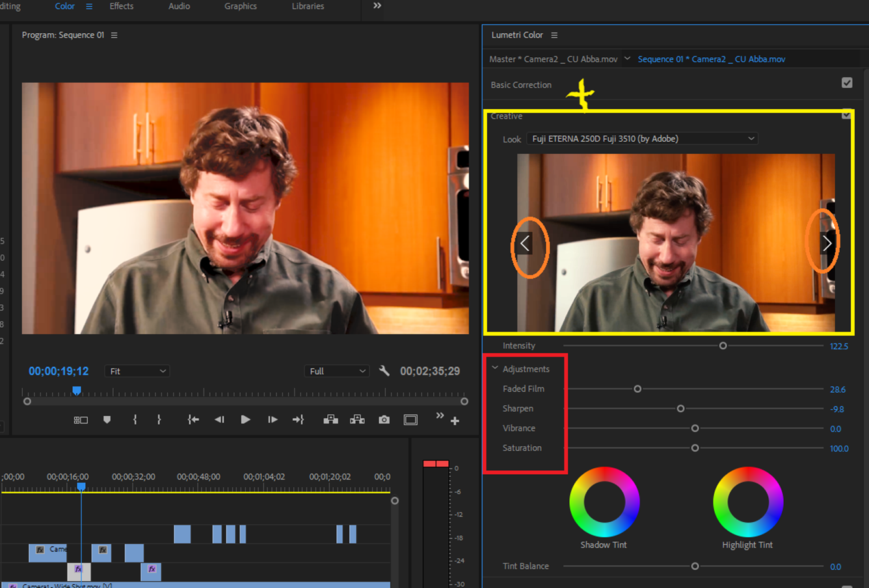
Task: Switch to the Effects workspace tab
Action: coord(122,7)
